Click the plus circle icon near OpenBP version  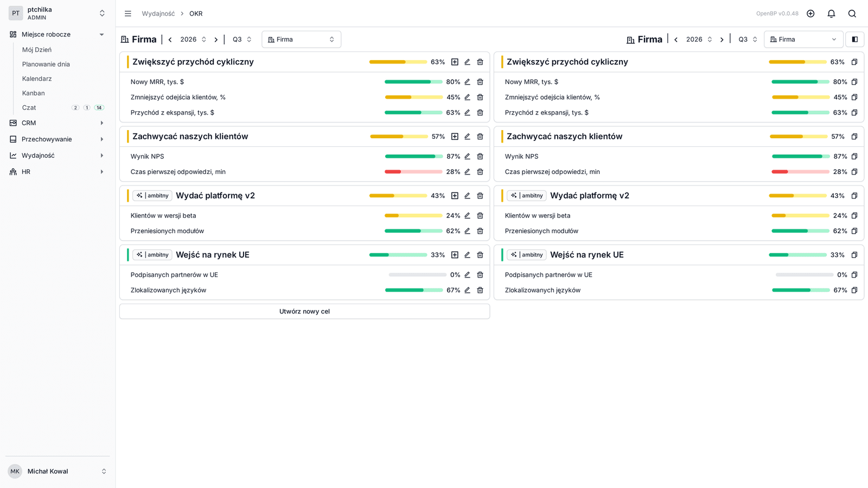coord(810,14)
